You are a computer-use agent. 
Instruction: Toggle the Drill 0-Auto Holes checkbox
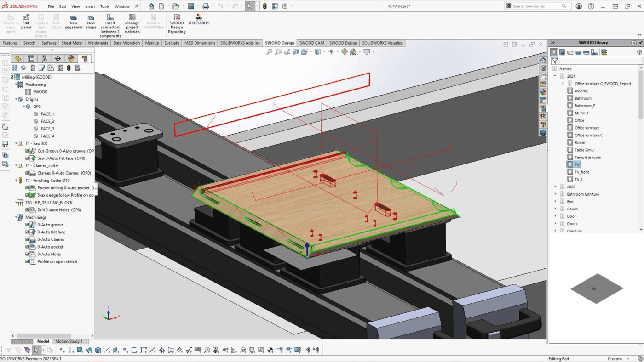(x=27, y=210)
